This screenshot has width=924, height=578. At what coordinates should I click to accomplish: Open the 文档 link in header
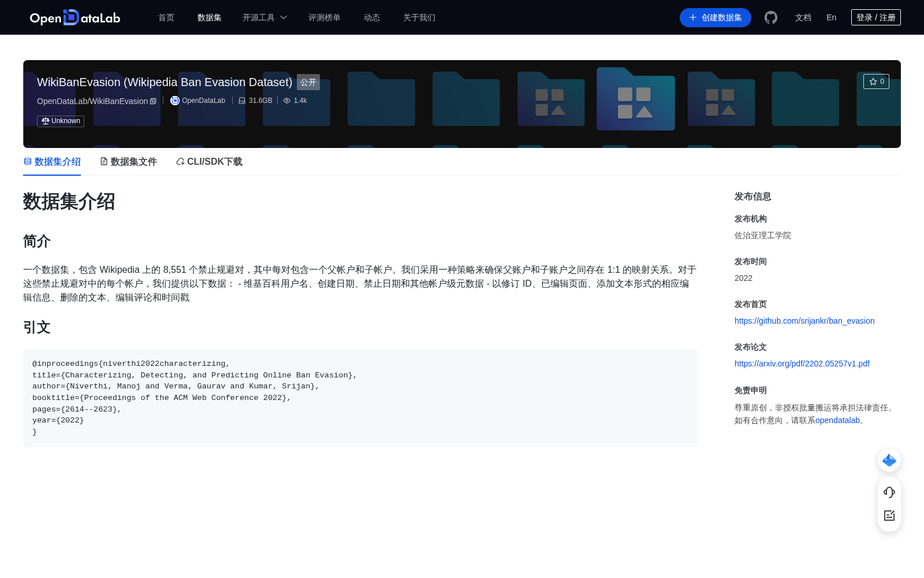click(x=803, y=17)
